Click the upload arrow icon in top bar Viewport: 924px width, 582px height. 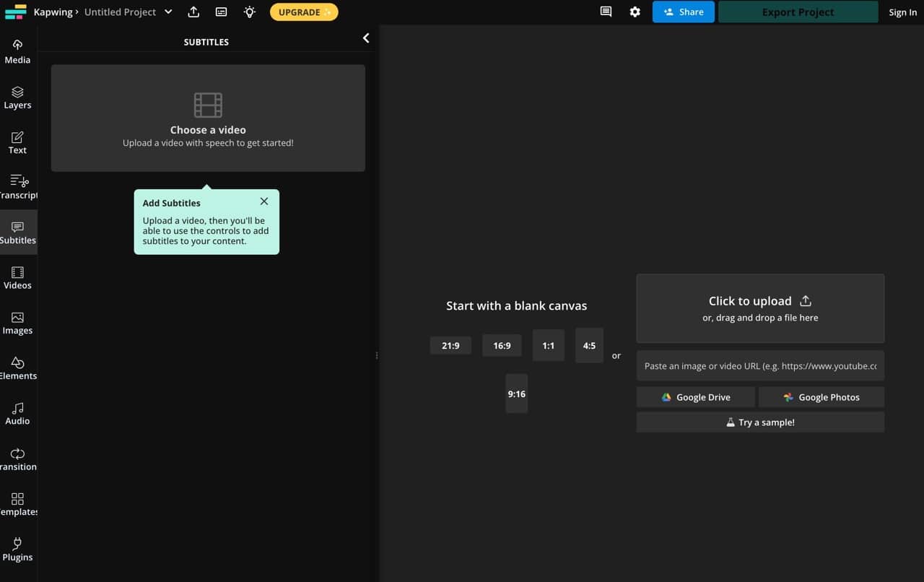click(x=193, y=12)
